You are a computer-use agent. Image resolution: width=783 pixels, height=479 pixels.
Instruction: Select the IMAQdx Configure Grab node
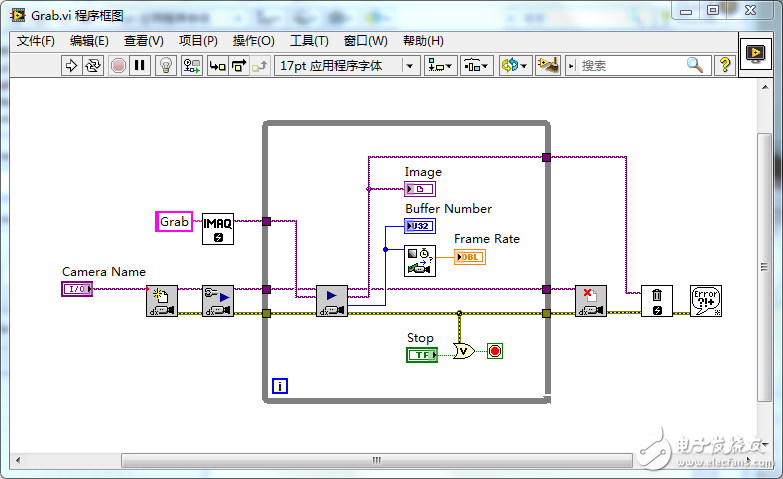pos(218,301)
